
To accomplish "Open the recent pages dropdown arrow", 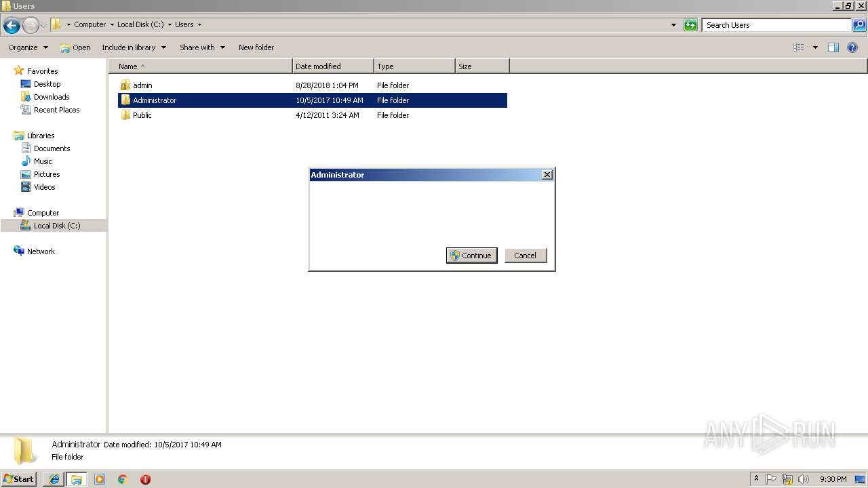I will [43, 25].
